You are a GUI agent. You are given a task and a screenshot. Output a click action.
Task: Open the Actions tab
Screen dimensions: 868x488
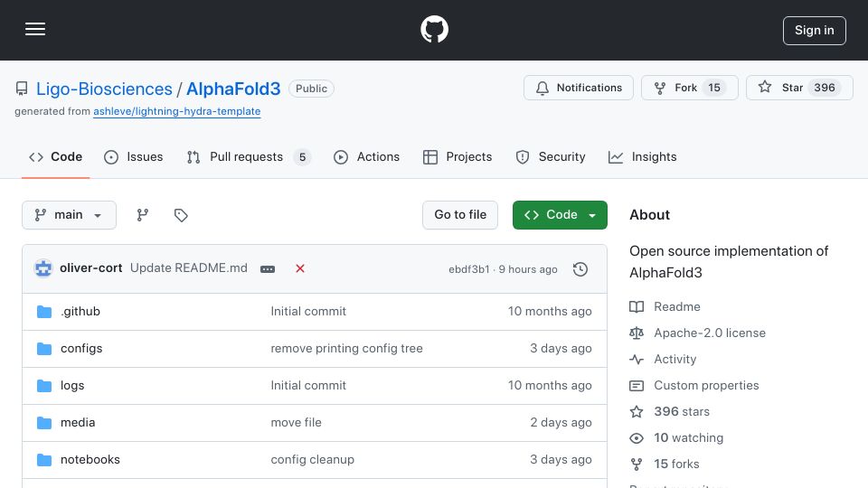pos(366,157)
